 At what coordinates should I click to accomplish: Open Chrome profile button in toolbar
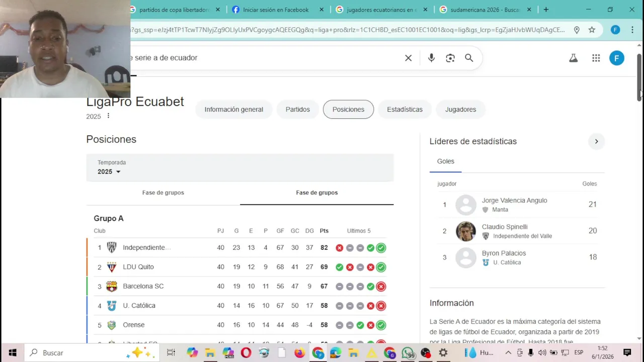click(x=615, y=30)
